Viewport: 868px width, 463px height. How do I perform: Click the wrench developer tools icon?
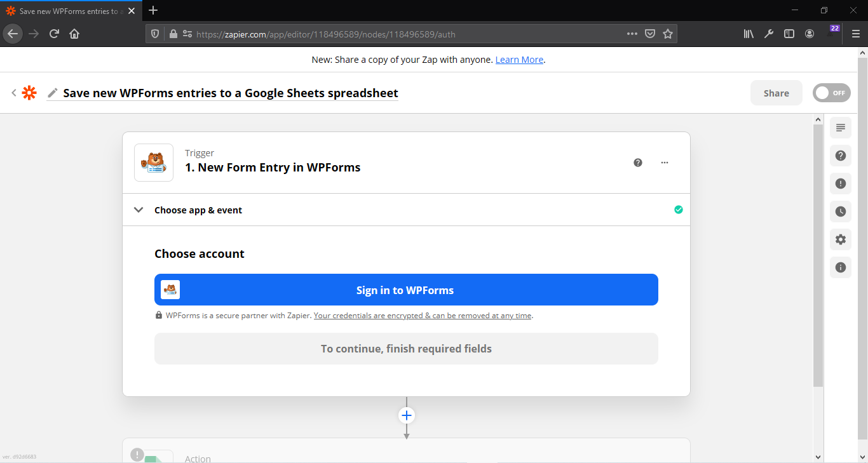click(x=769, y=34)
